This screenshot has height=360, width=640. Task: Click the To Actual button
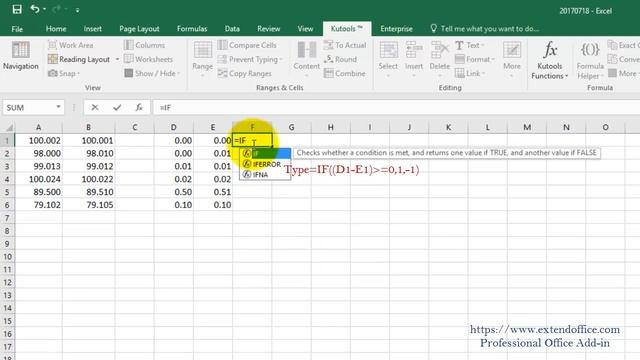[345, 45]
